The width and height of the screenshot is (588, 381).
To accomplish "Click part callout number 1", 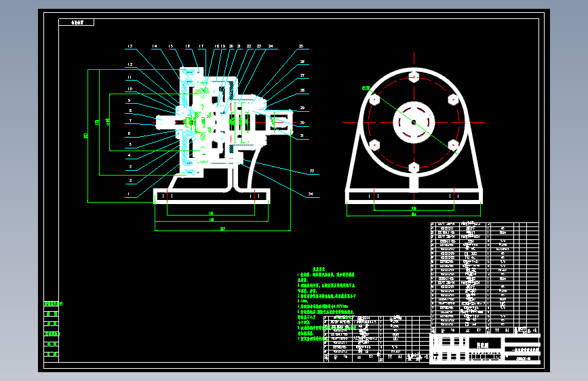I will [129, 194].
